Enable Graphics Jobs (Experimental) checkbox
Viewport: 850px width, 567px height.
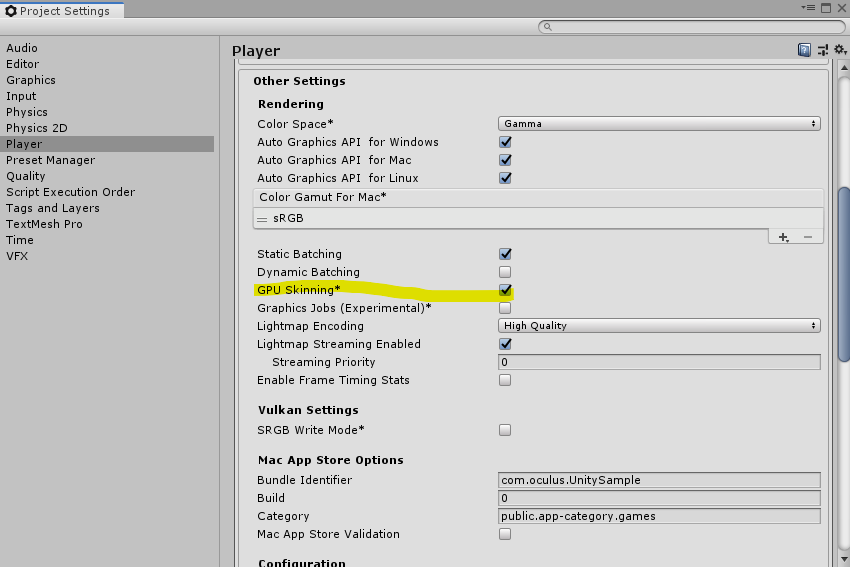pos(505,308)
